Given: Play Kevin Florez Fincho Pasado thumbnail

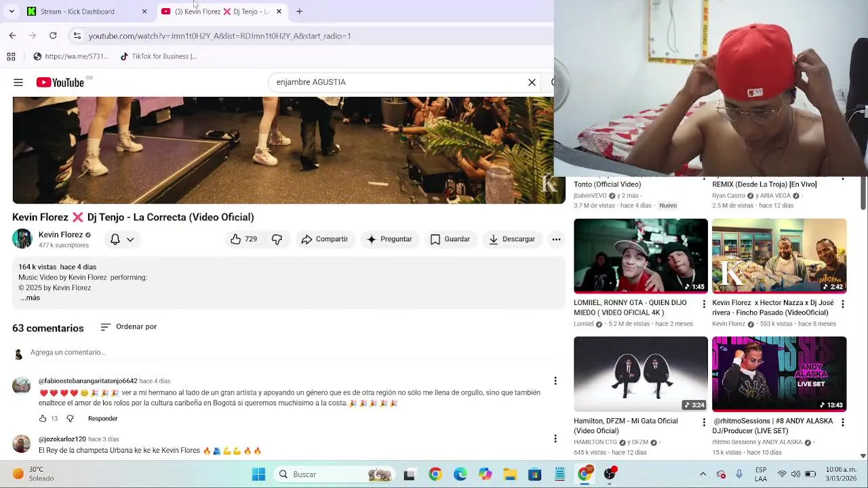Looking at the screenshot, I should click(779, 256).
